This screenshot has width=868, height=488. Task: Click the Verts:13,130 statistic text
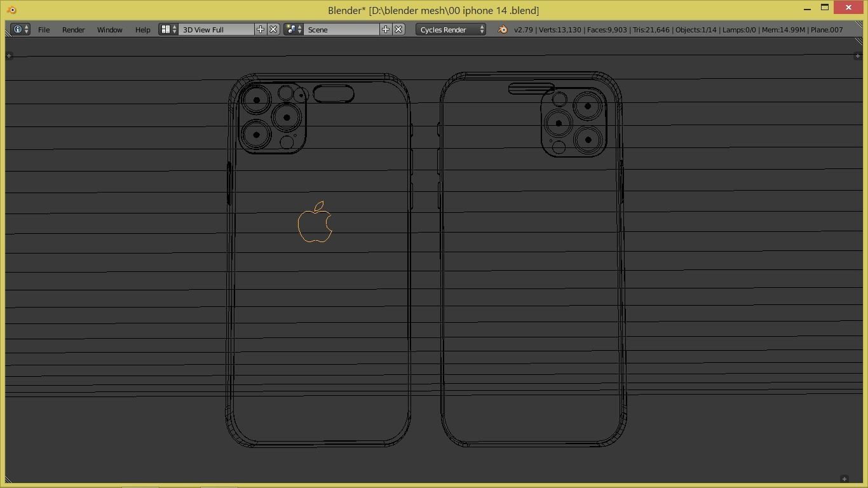(560, 30)
